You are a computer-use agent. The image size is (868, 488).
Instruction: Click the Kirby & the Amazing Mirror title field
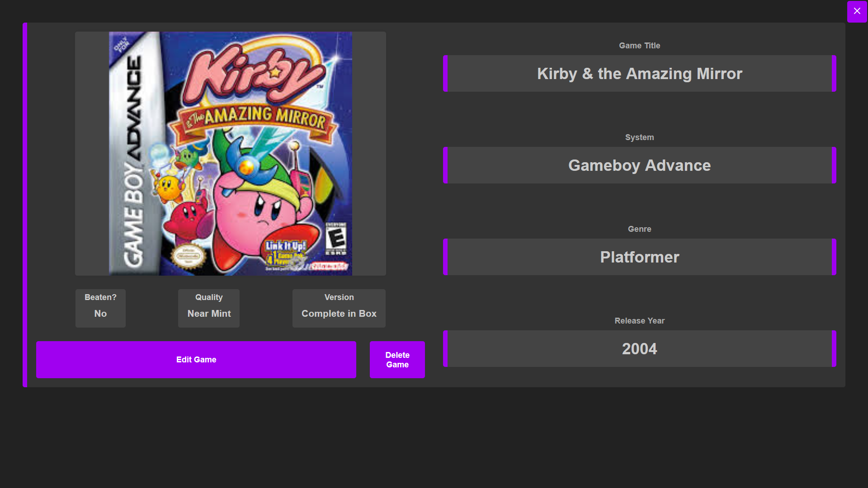tap(640, 74)
